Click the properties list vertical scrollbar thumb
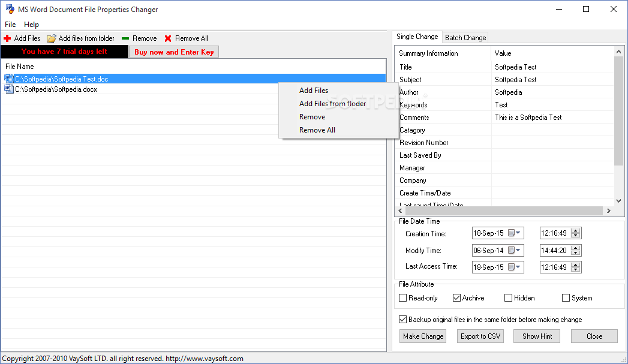Screen dimensions: 628x364 click(x=618, y=111)
